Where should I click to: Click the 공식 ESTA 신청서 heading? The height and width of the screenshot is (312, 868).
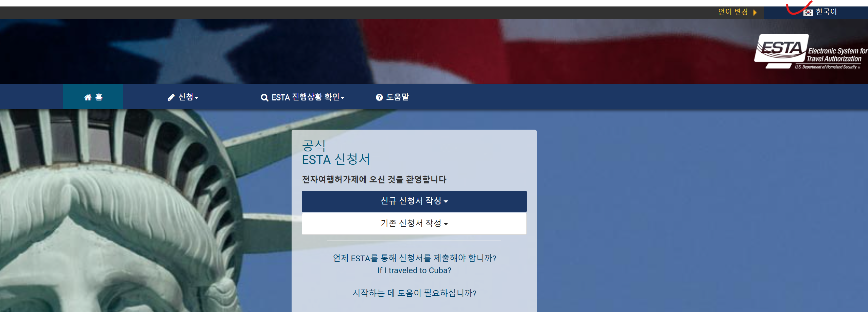[336, 152]
